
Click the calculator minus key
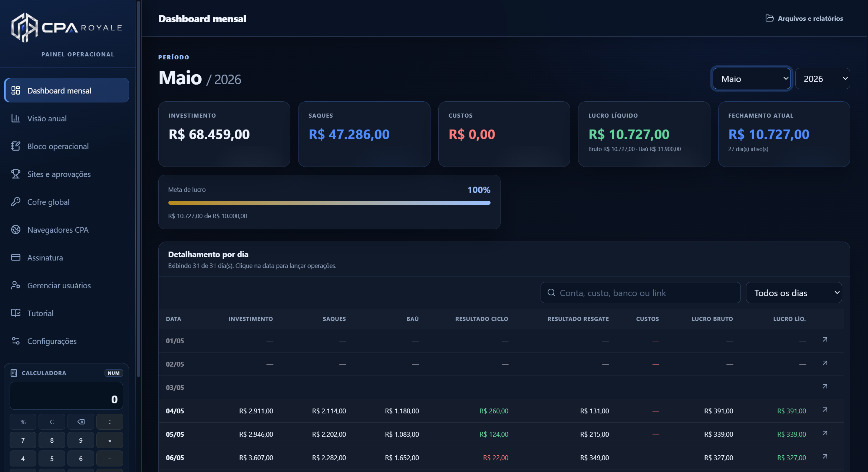click(x=110, y=459)
